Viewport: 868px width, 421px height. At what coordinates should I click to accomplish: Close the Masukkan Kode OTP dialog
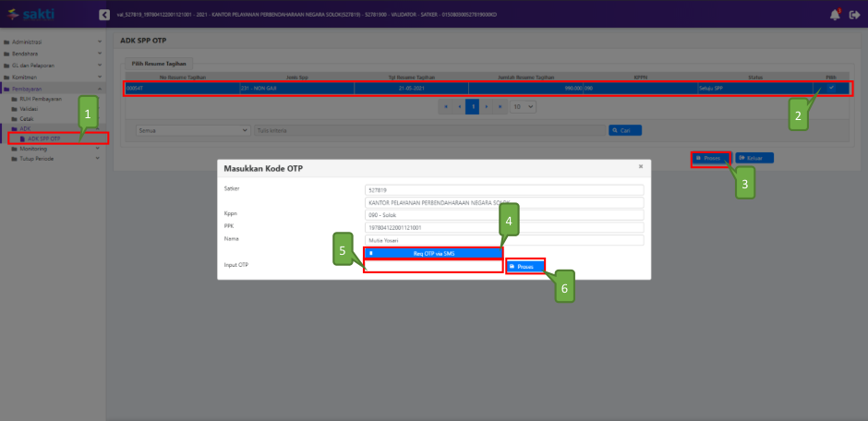(641, 166)
